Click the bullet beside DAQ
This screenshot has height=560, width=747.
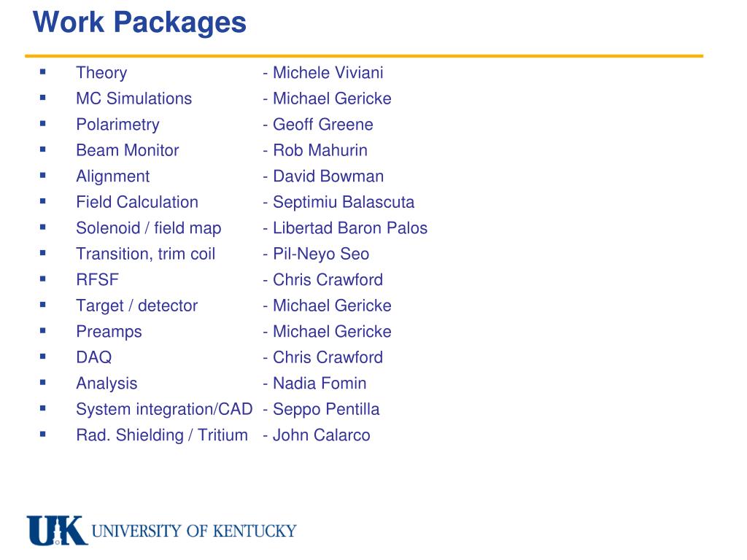click(x=43, y=356)
